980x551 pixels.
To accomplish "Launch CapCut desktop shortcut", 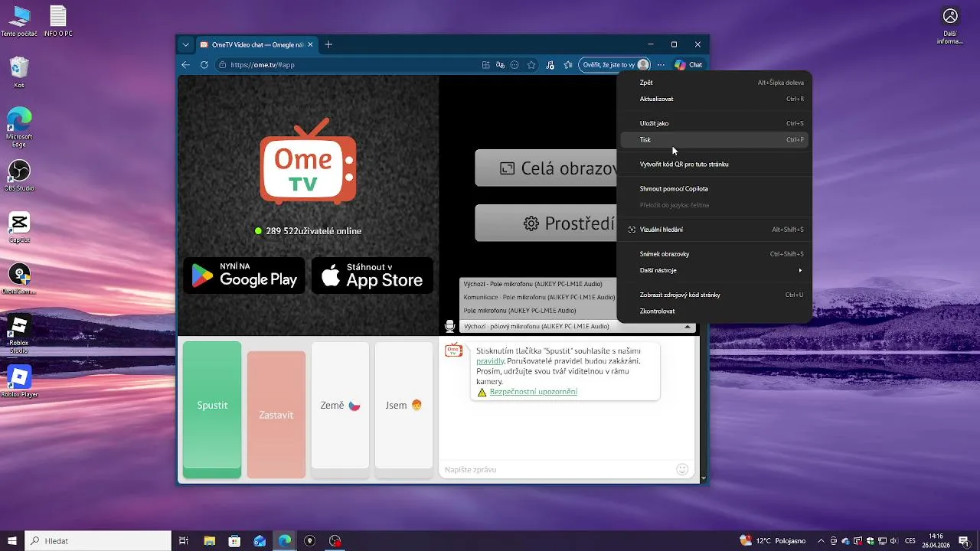I will click(19, 227).
